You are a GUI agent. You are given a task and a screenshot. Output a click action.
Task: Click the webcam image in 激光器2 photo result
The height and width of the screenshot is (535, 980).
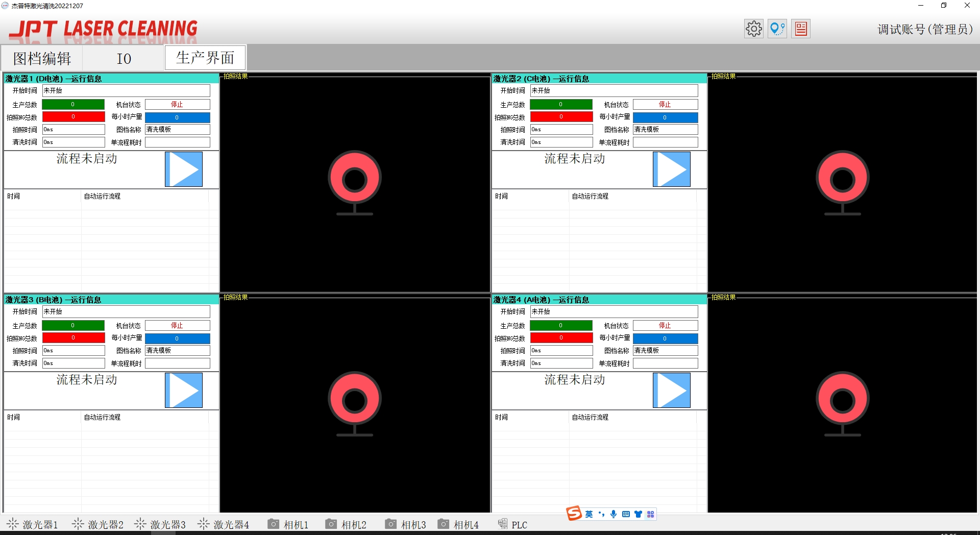pos(843,183)
